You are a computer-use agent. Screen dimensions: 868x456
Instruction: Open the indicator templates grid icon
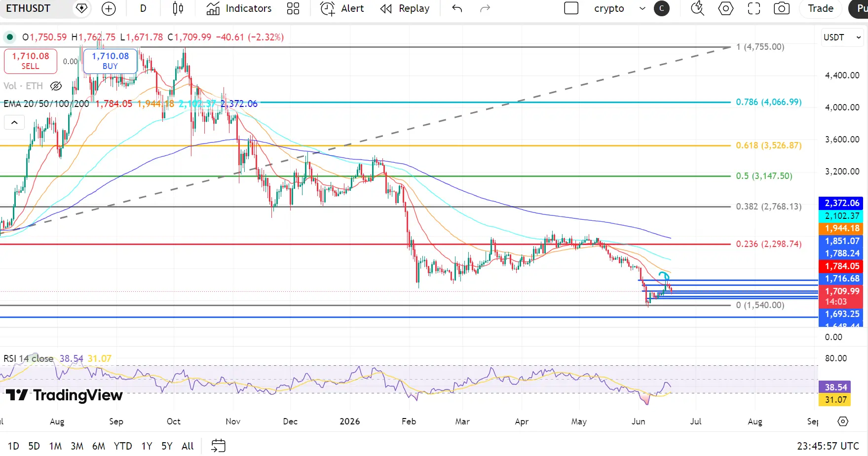(293, 8)
